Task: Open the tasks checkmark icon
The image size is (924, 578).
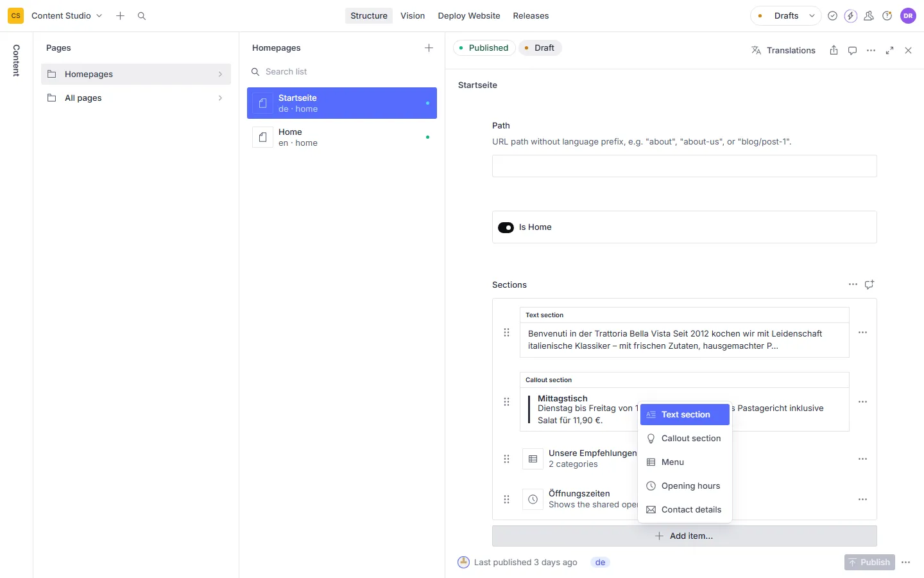Action: [x=832, y=15]
